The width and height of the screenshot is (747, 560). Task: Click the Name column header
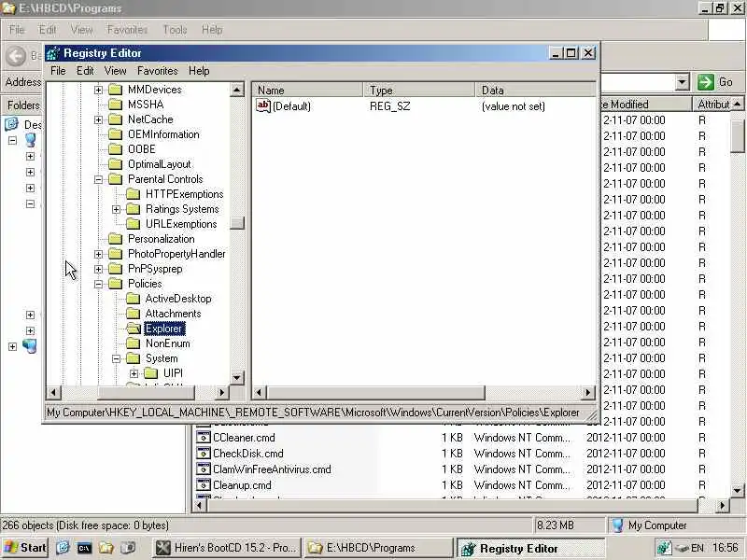(x=307, y=90)
